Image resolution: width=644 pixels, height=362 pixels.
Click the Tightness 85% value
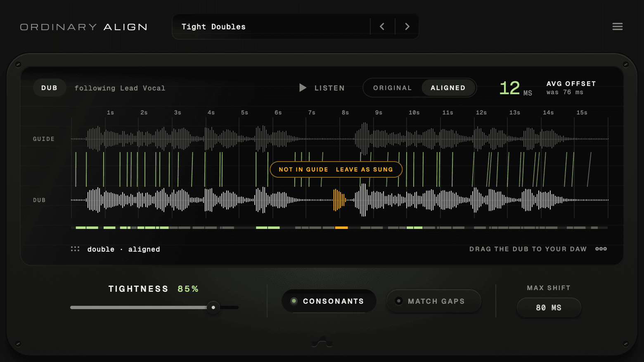188,289
